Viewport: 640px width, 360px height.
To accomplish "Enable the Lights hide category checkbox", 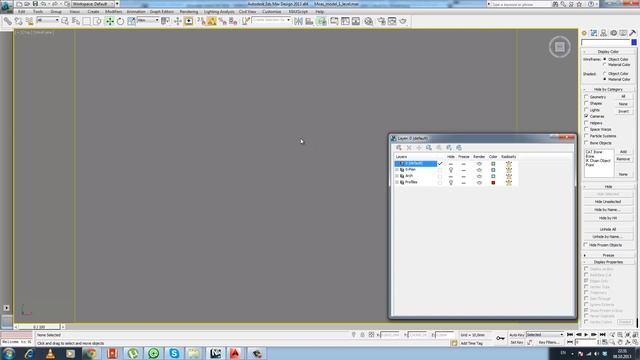I will pyautogui.click(x=587, y=110).
